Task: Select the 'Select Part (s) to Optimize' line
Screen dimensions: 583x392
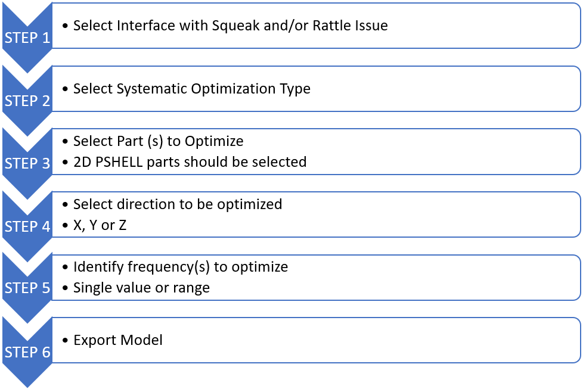Action: point(158,141)
